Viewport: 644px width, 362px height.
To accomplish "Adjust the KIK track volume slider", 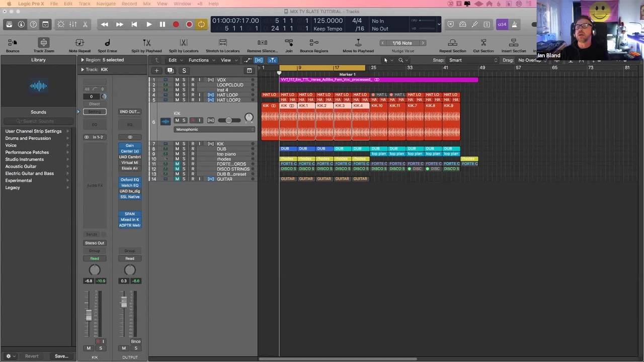I will (x=229, y=120).
